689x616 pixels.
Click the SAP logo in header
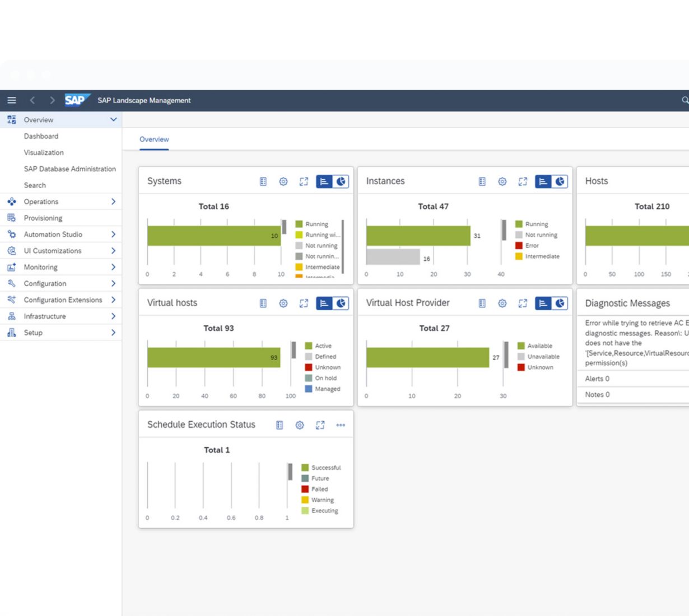point(76,100)
